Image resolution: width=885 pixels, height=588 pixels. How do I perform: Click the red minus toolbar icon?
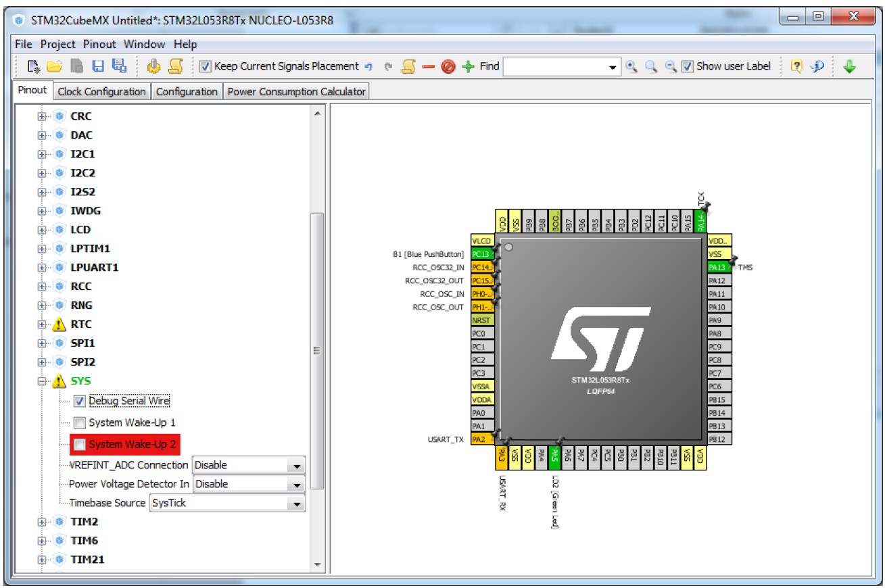[x=428, y=66]
